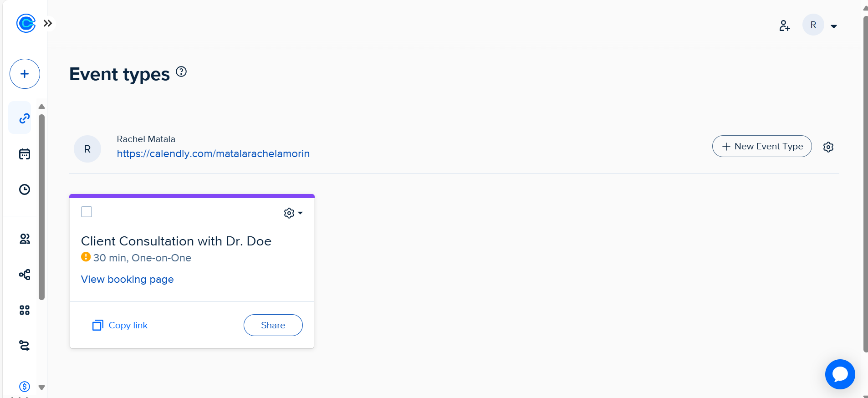Open Scheduled events calendar icon in sidebar
Image resolution: width=868 pixels, height=398 pixels.
[25, 154]
